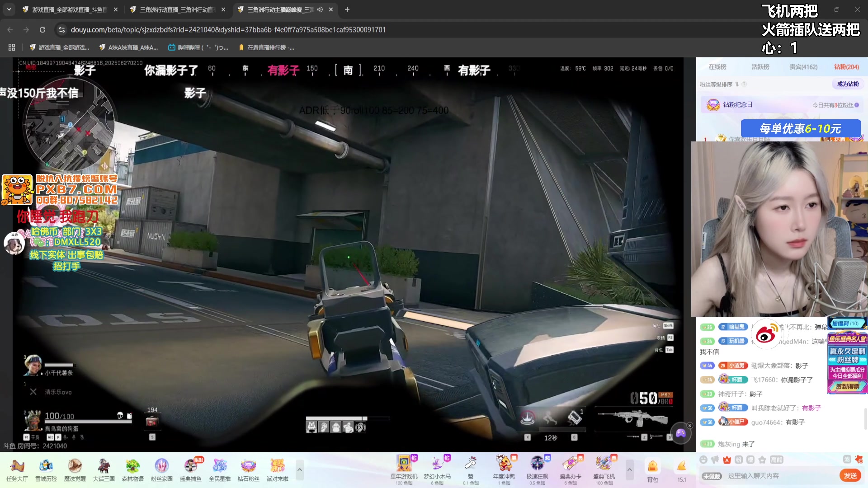Toggle the 未佩戴 badge selector

pos(712,476)
